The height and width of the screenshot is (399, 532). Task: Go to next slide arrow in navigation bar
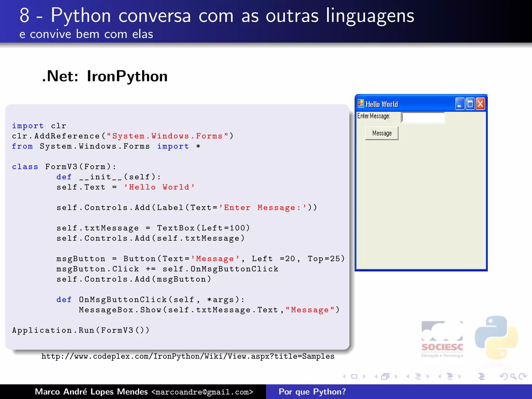point(364,376)
